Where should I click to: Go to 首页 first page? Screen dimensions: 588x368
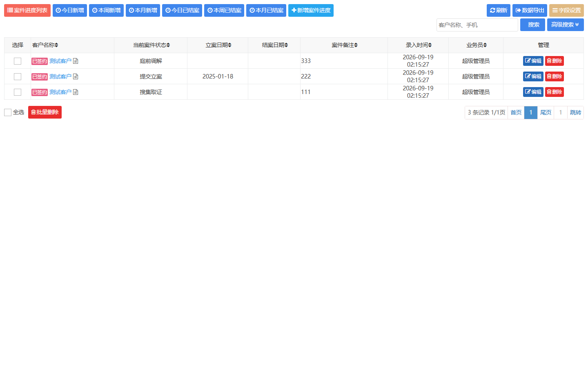[x=516, y=112]
